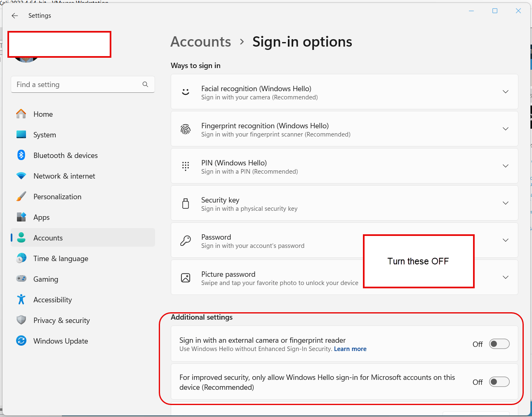
Task: Click the Gaming controller icon
Action: point(21,279)
